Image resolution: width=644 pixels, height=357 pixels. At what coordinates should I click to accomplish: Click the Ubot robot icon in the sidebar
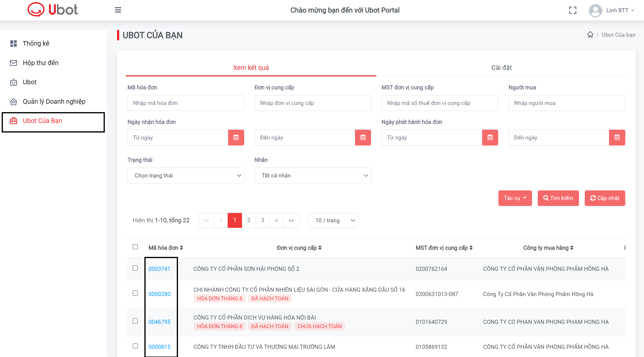coord(13,82)
